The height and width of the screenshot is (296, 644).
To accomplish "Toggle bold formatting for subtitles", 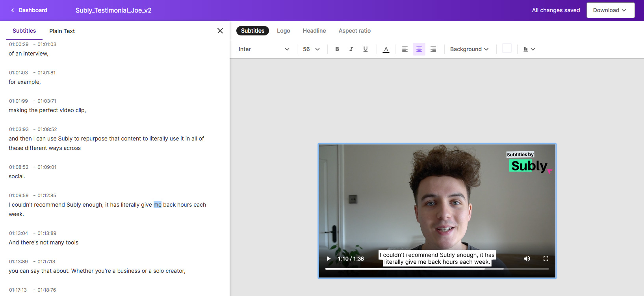I will click(337, 49).
